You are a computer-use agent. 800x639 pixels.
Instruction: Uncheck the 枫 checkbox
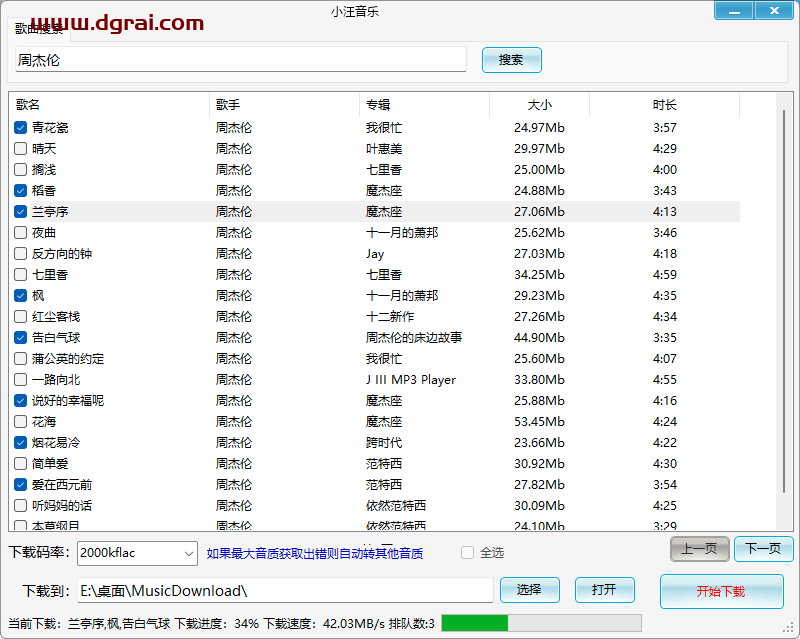[20, 296]
